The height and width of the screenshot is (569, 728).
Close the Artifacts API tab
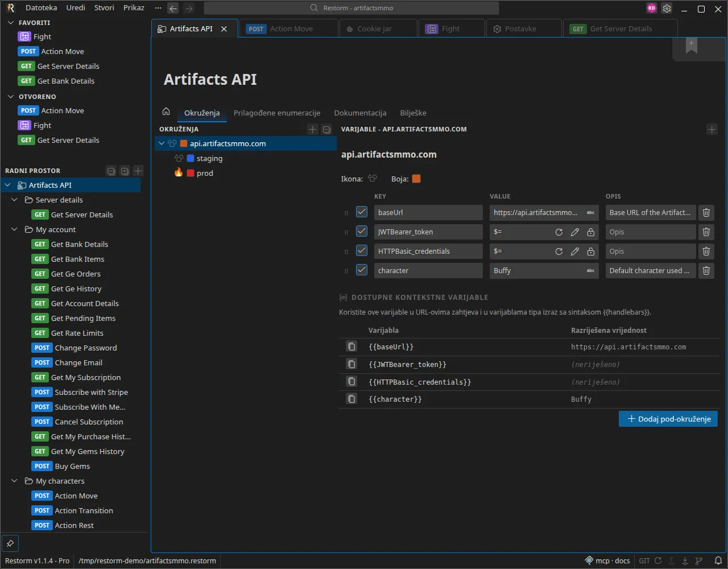224,28
